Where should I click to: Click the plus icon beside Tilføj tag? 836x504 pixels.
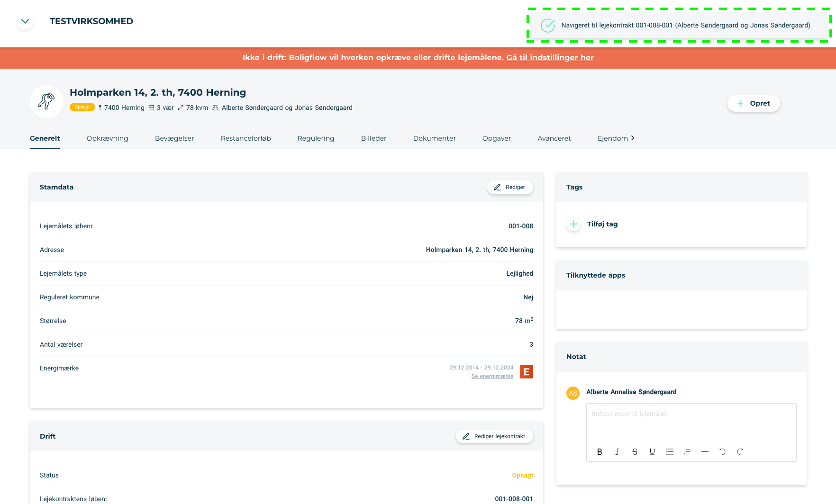[x=573, y=224]
